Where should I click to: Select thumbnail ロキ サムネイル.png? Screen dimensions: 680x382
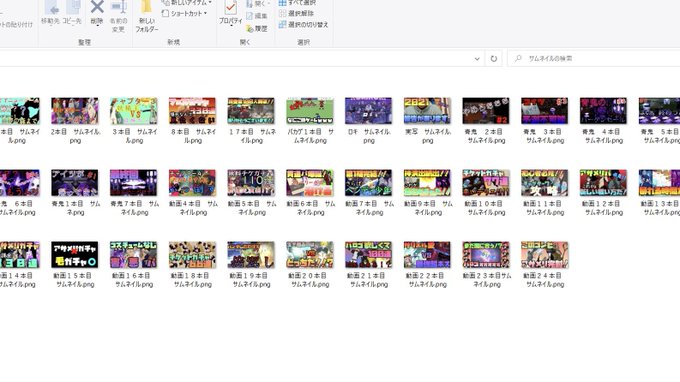(369, 111)
